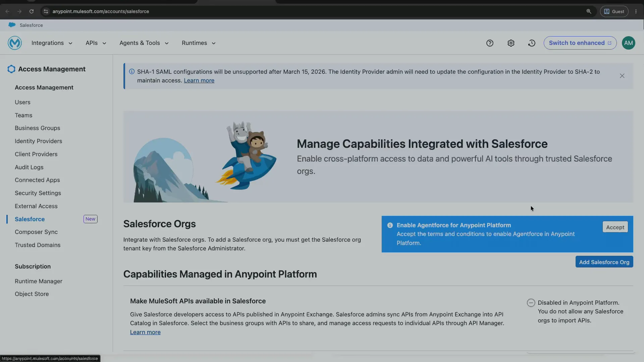Click the disabled status icon for APIs
This screenshot has width=644, height=362.
click(531, 303)
